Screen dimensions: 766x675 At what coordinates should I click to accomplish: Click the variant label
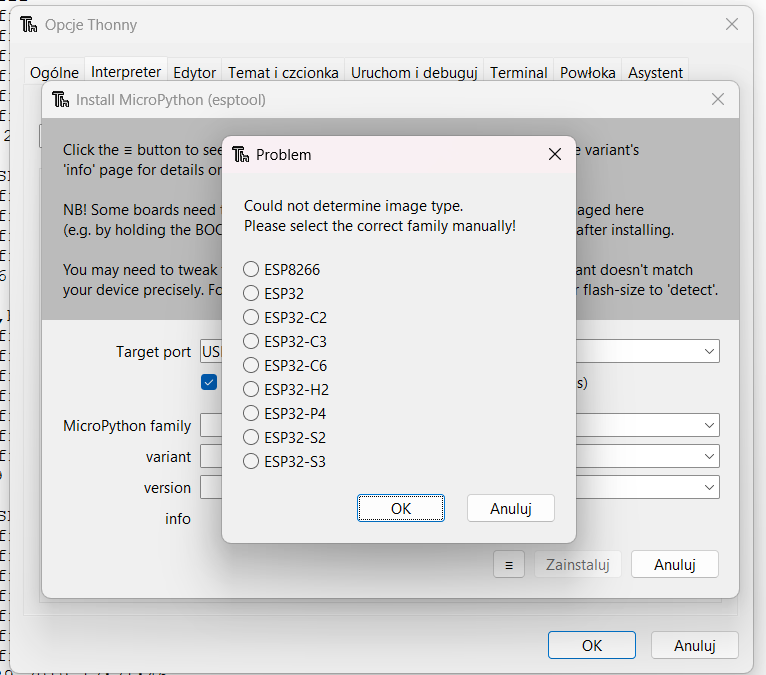pos(169,457)
